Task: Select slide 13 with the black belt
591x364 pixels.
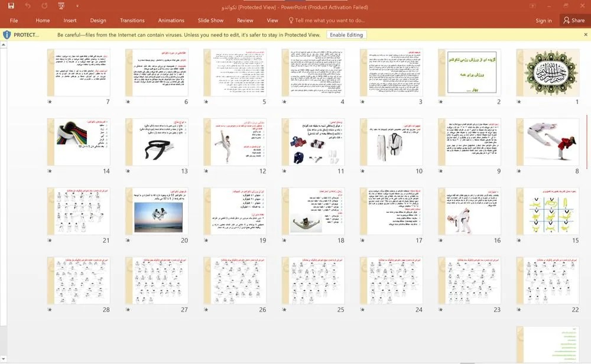Action: tap(157, 142)
